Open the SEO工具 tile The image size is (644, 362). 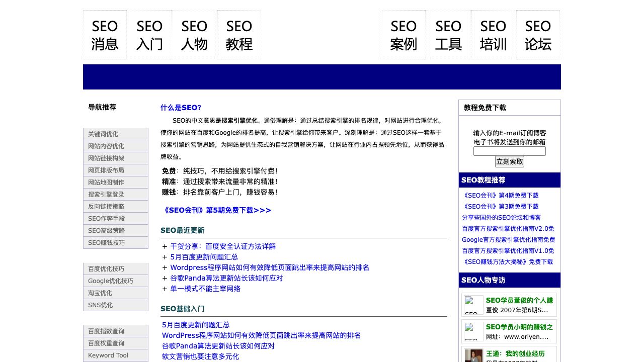[x=448, y=35]
